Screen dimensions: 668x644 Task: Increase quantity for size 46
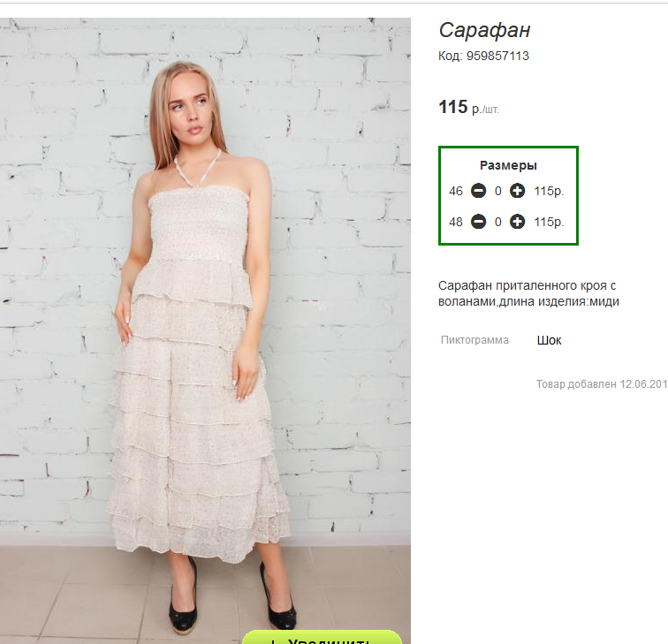coord(517,191)
